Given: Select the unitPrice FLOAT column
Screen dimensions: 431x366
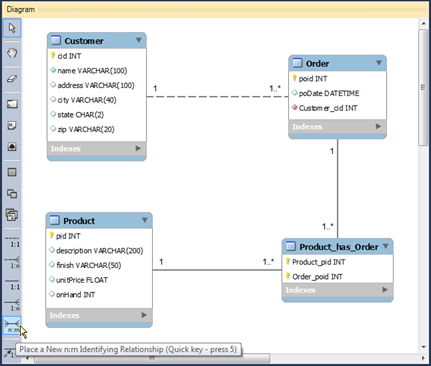Looking at the screenshot, I should click(82, 280).
